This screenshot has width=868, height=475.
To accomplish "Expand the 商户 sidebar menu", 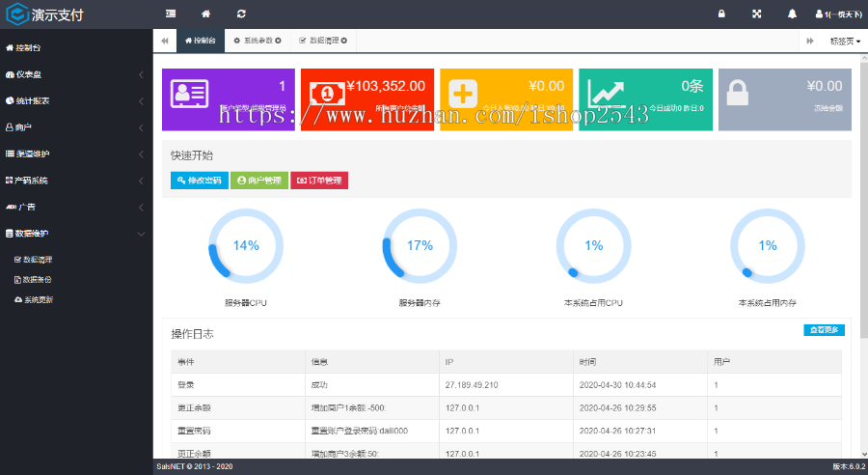I will [76, 127].
